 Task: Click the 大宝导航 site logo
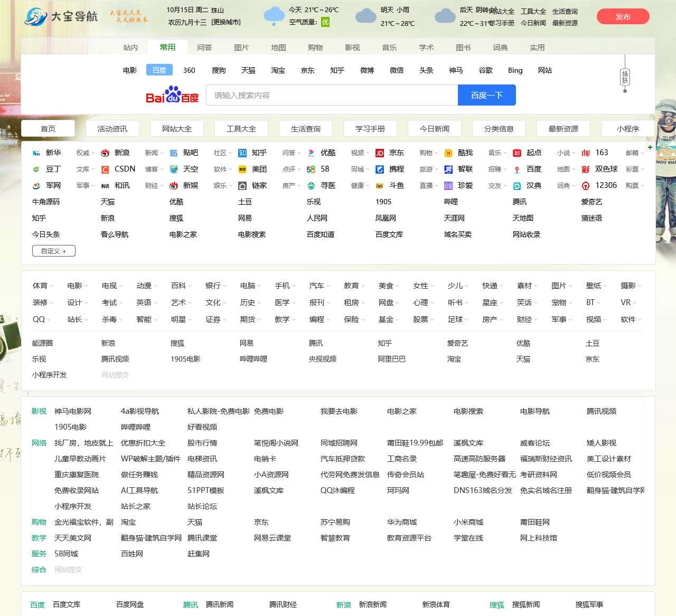coord(61,16)
